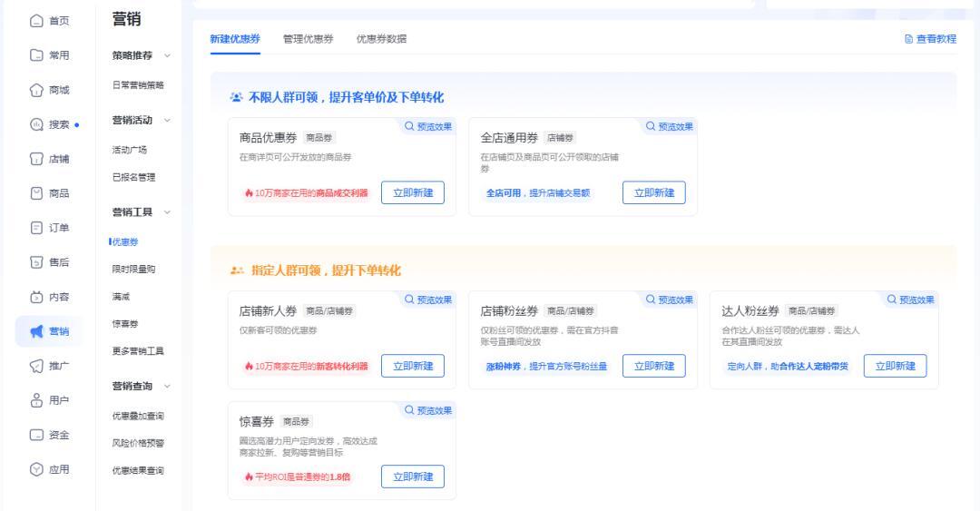Preview effect for 店铺粉丝券 card
Viewport: 980px width, 511px height.
(670, 300)
